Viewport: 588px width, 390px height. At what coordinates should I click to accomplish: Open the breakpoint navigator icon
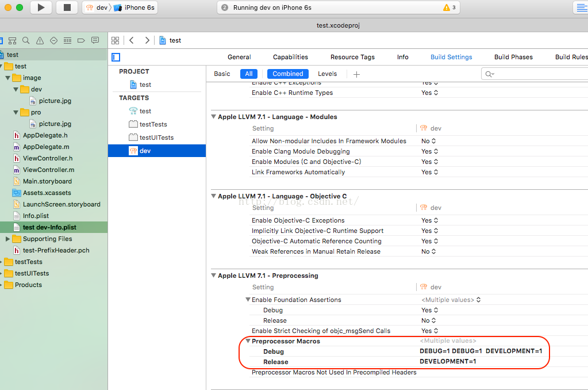pos(81,41)
